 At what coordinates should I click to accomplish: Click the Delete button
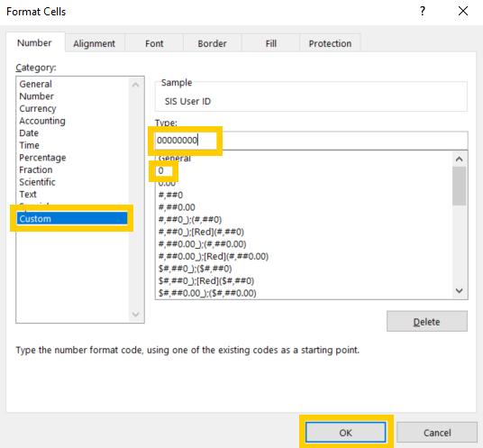click(426, 322)
